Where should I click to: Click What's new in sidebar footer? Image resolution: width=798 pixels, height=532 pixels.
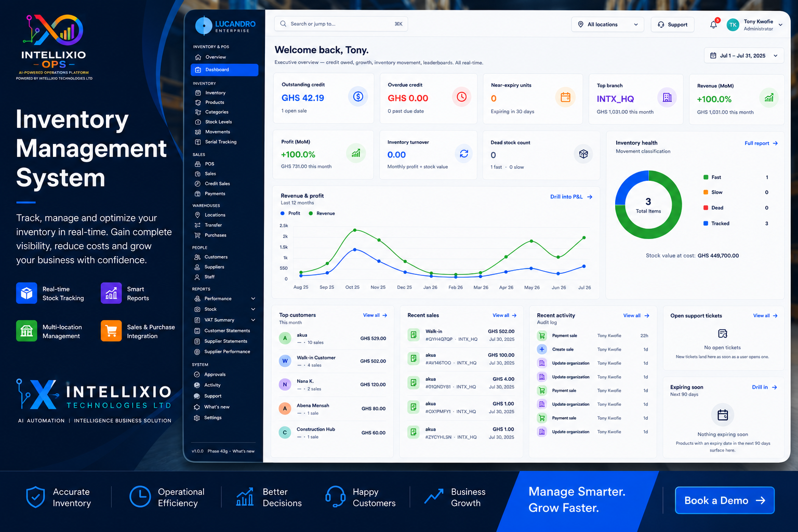[x=244, y=451]
